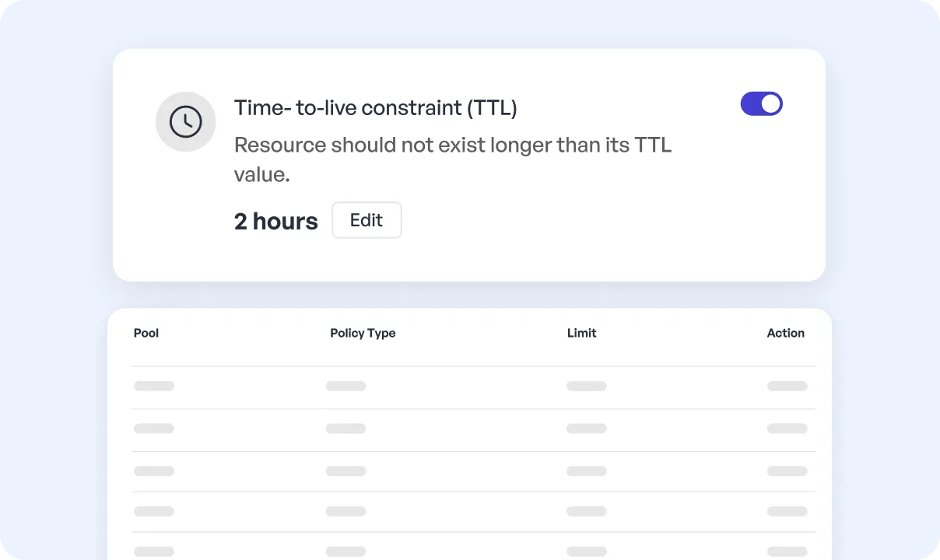This screenshot has height=560, width=940.
Task: Click the third row's Policy Type placeholder
Action: pos(345,471)
